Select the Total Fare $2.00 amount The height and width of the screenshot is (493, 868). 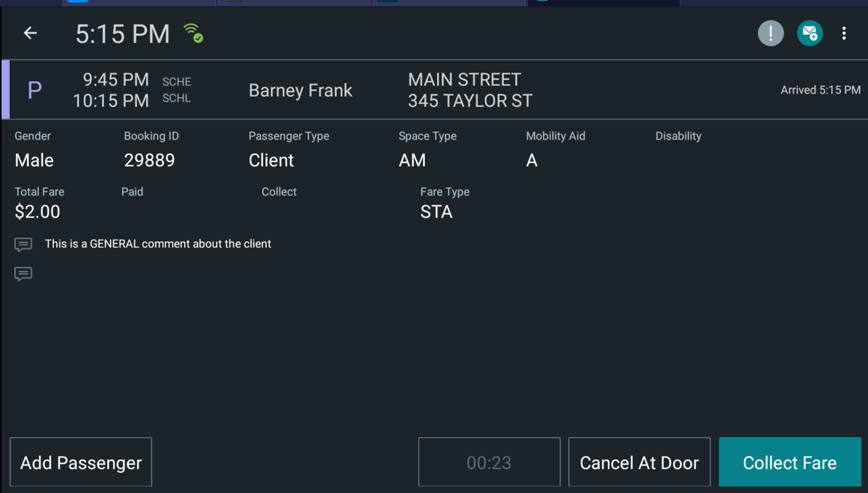pyautogui.click(x=37, y=211)
